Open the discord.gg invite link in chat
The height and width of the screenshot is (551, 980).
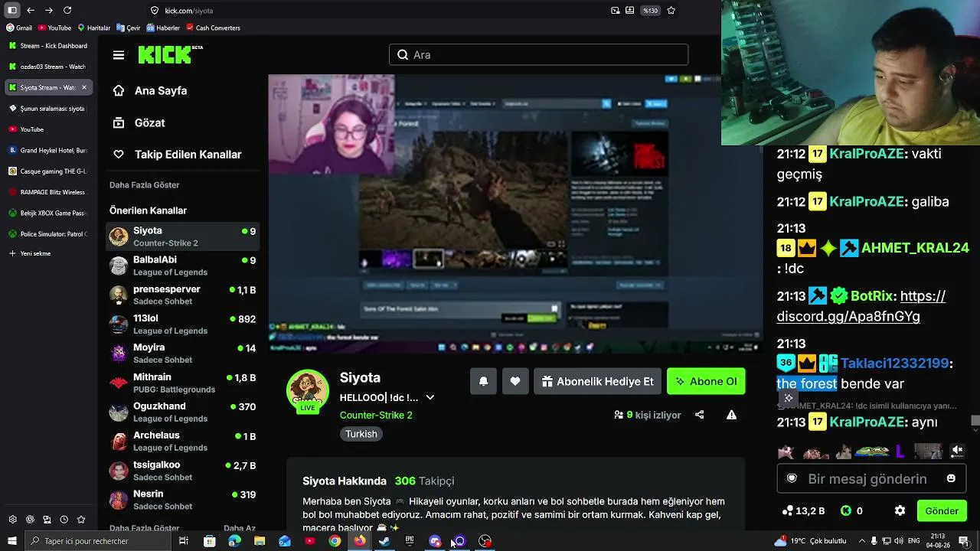click(x=861, y=306)
